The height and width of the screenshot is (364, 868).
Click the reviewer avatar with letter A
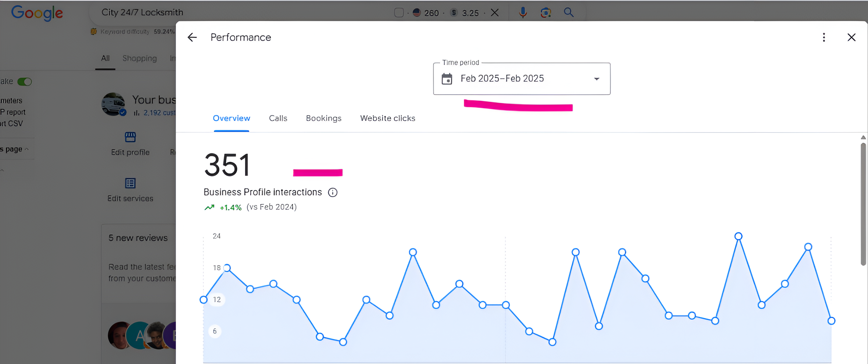(x=139, y=335)
